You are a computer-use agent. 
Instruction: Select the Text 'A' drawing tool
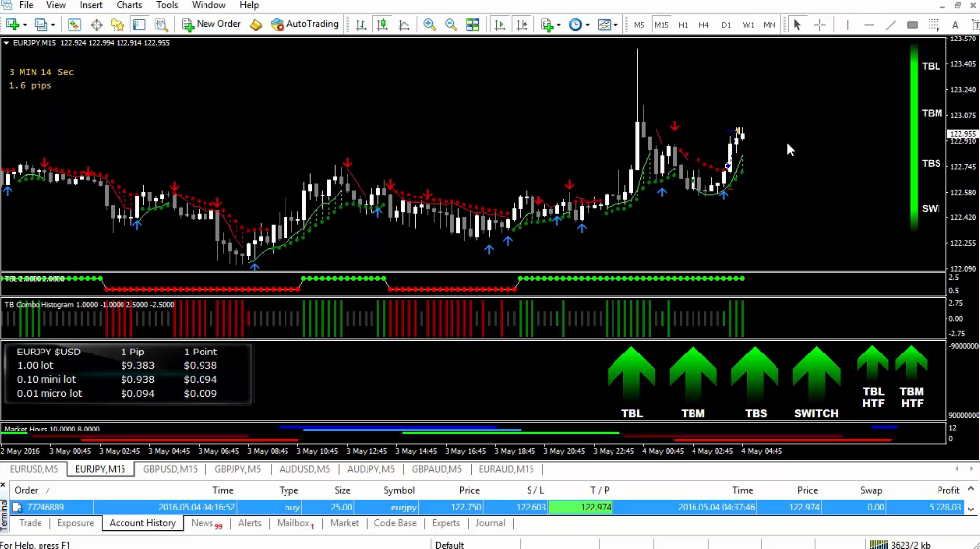[x=955, y=25]
